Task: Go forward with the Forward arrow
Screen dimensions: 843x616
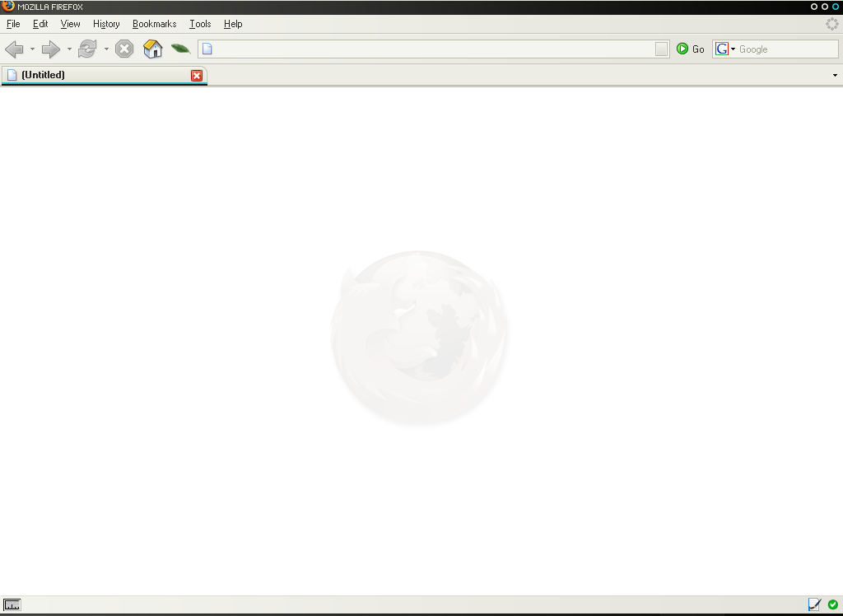Action: tap(51, 49)
